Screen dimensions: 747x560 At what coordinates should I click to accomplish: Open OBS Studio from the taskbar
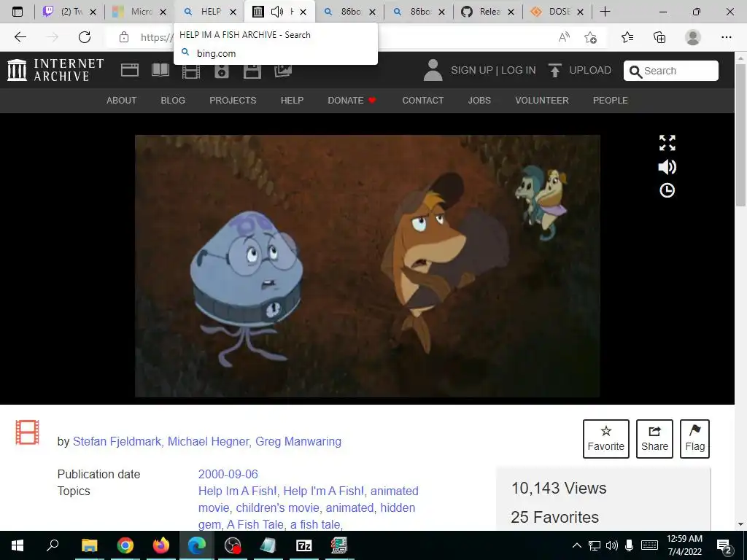(233, 545)
